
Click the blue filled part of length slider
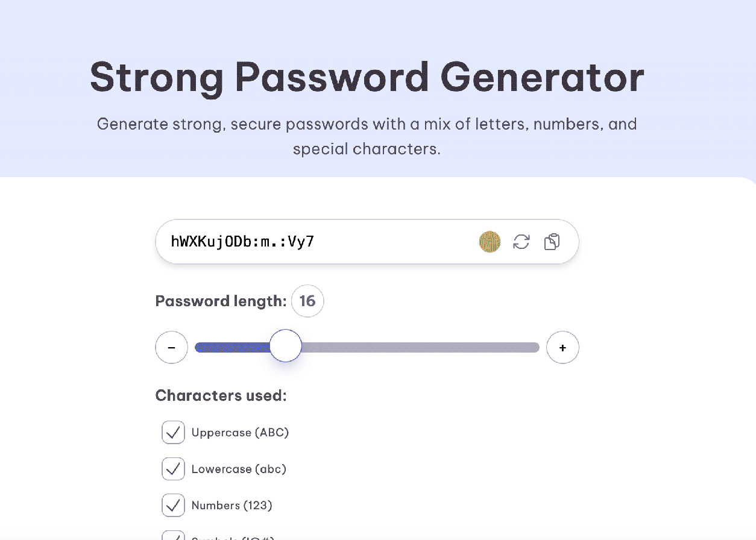[232, 347]
